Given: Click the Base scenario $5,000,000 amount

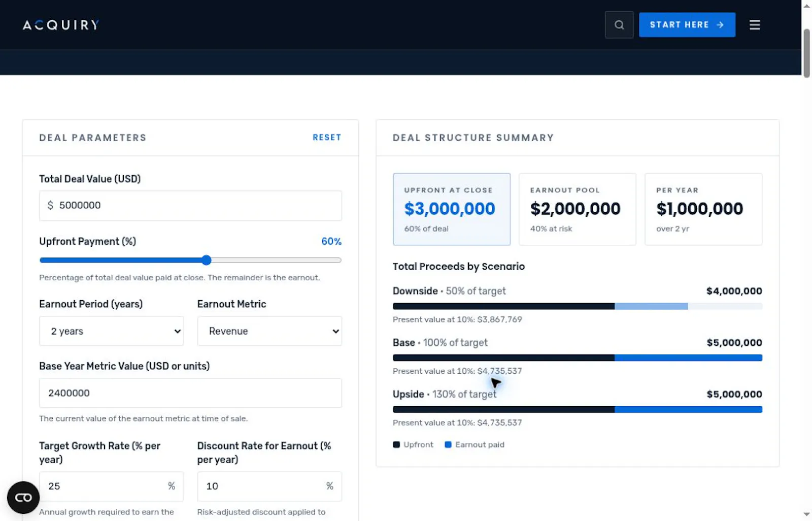Looking at the screenshot, I should [734, 343].
